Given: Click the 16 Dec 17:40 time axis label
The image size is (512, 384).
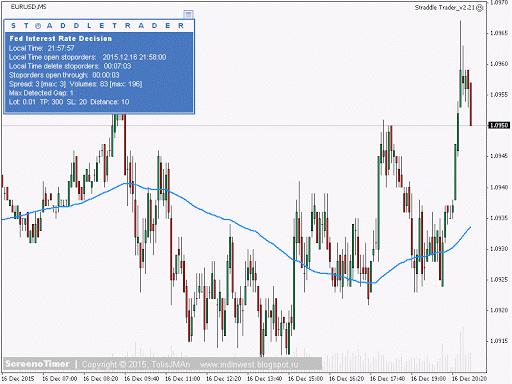Looking at the screenshot, I should [388, 379].
